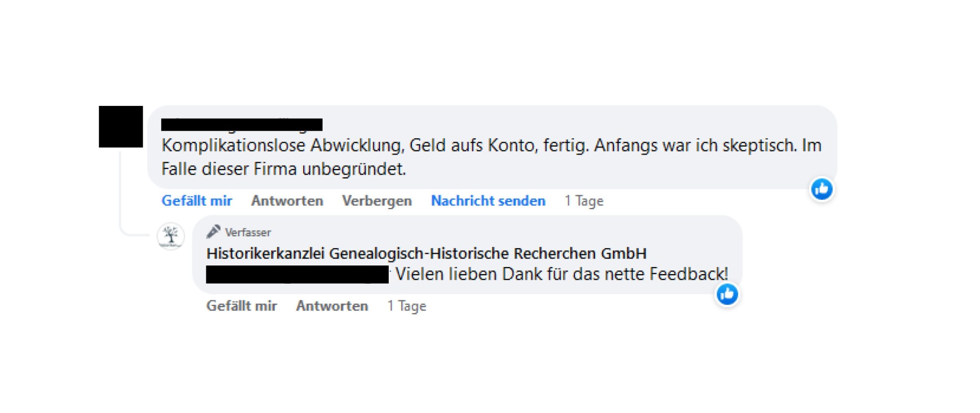Click the comment line 'Falle dieser Firma unbegründet'
The height and width of the screenshot is (413, 980).
[x=283, y=169]
